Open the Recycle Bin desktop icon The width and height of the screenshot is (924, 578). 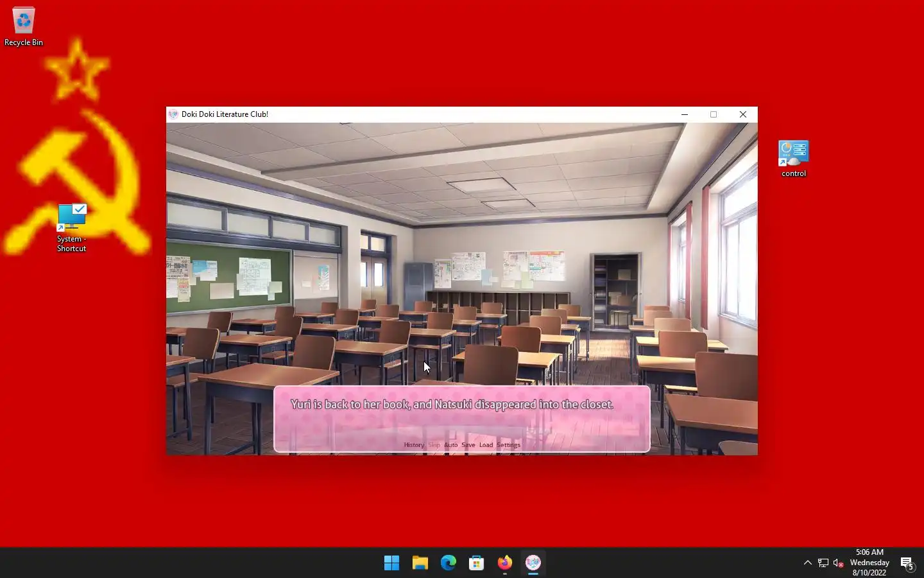click(24, 26)
